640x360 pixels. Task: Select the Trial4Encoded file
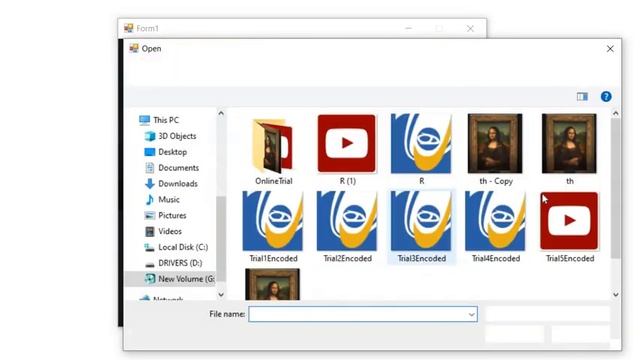pyautogui.click(x=495, y=221)
